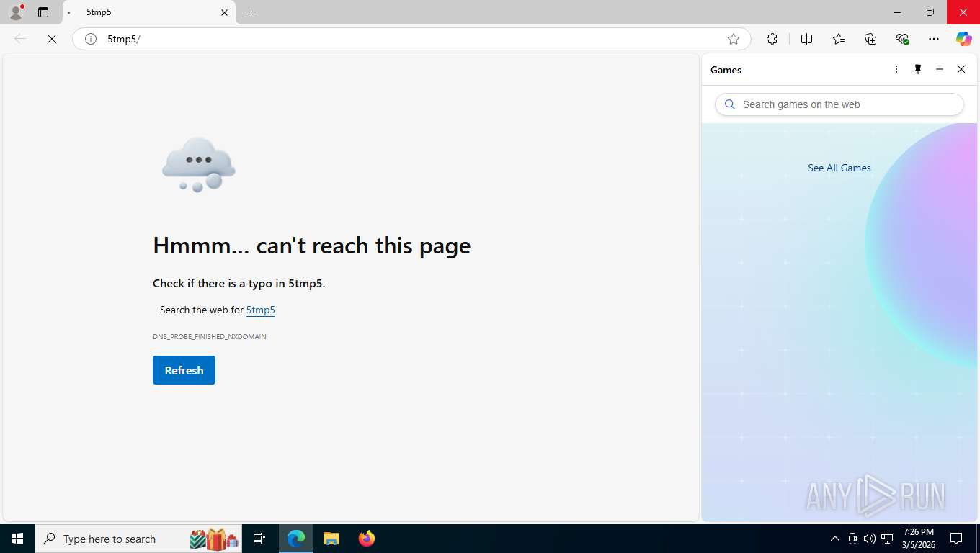Open the clock showing 7:26 PM
Image resolution: width=980 pixels, height=553 pixels.
[919, 539]
